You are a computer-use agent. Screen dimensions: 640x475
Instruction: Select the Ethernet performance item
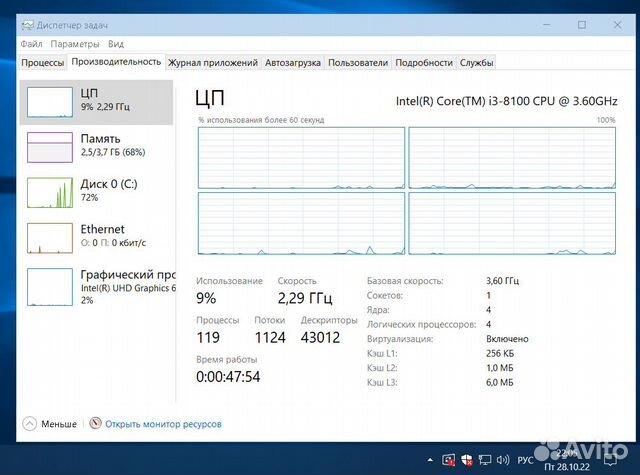(x=96, y=238)
